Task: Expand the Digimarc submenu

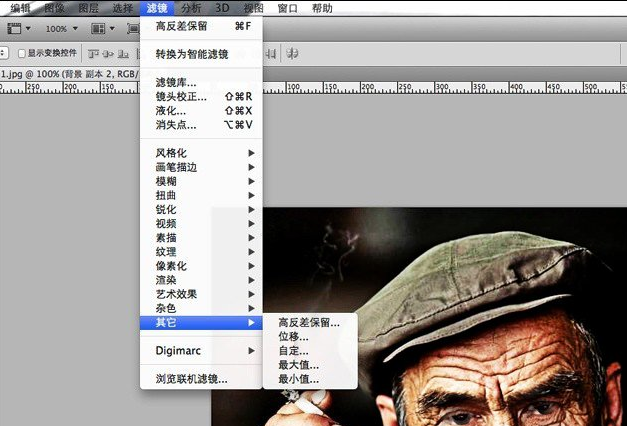Action: pyautogui.click(x=201, y=351)
